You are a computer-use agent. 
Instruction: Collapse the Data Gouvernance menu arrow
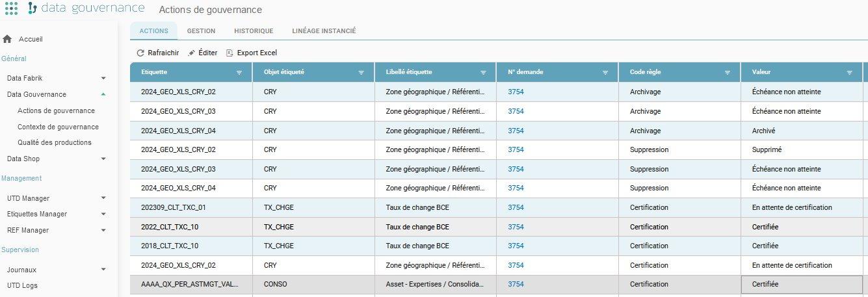(x=103, y=94)
